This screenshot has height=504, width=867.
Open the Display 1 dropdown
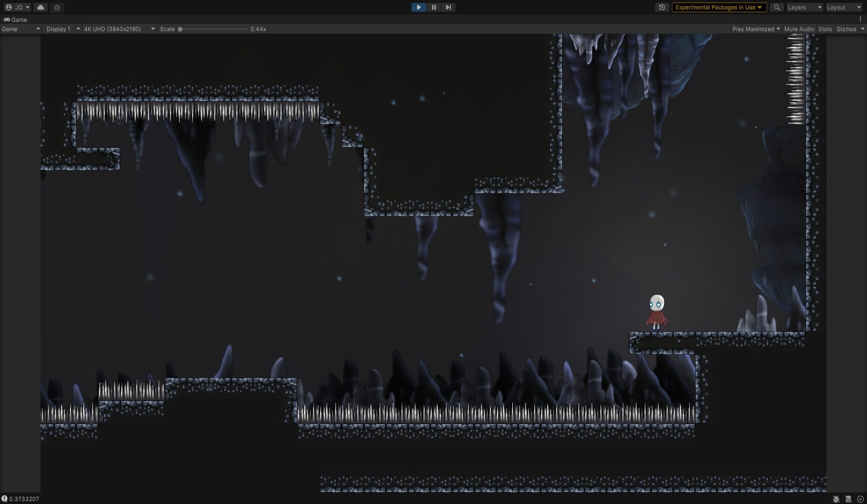tap(63, 29)
